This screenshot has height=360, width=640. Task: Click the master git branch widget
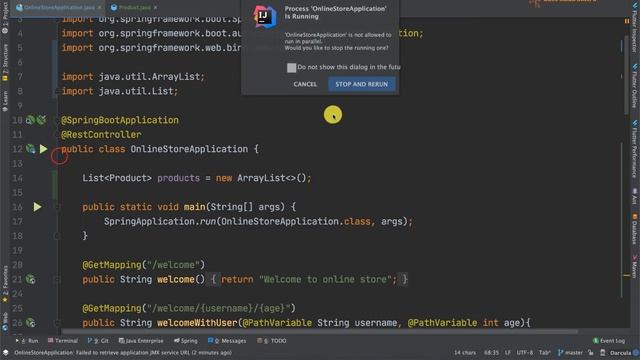570,353
